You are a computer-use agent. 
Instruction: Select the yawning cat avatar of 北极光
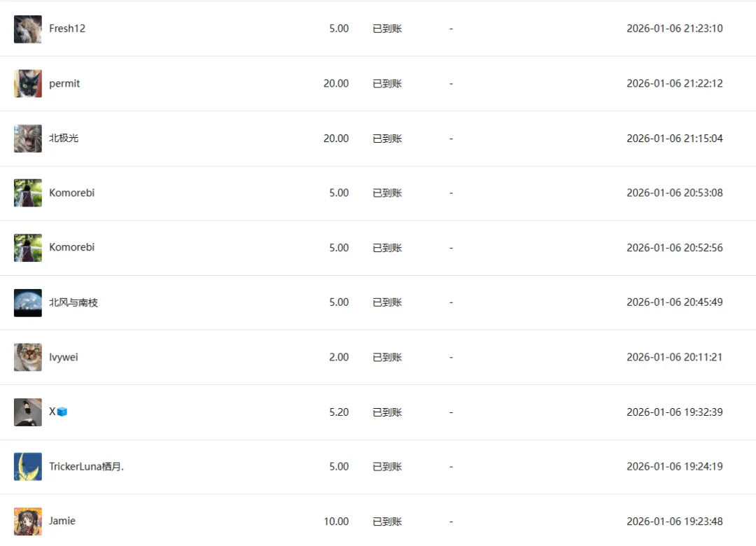(x=28, y=139)
